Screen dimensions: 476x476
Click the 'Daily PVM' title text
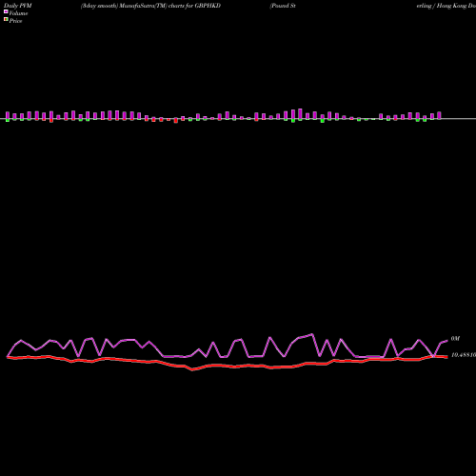[x=18, y=6]
